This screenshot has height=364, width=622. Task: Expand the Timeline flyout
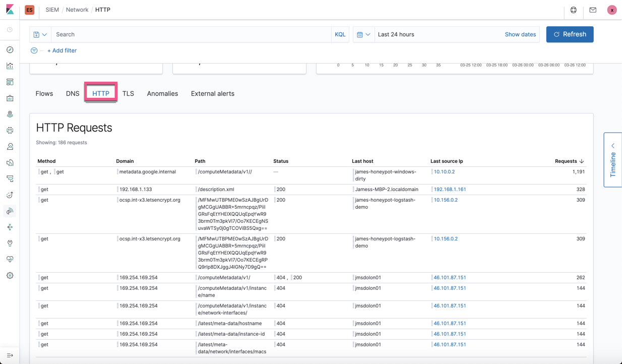pos(613,160)
